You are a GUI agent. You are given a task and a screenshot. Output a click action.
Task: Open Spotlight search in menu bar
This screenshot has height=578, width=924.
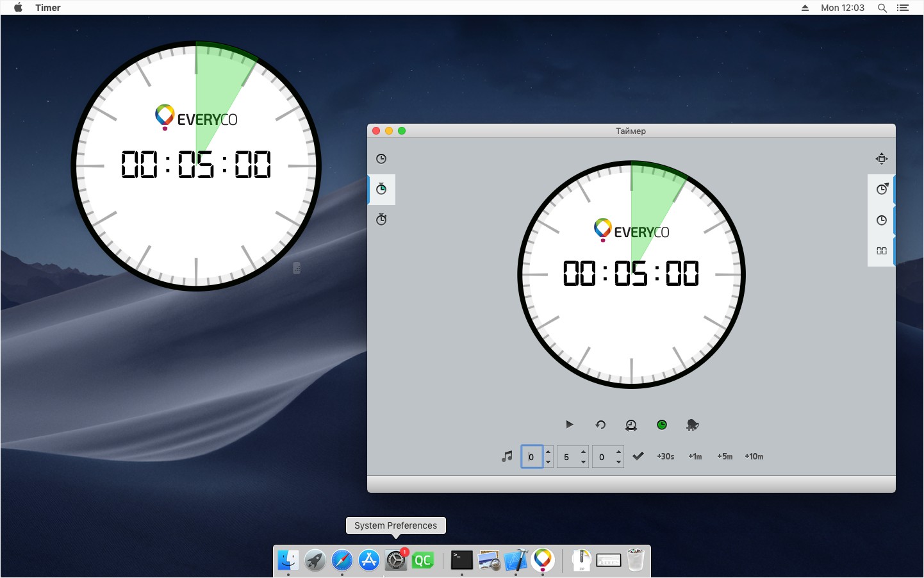[882, 8]
